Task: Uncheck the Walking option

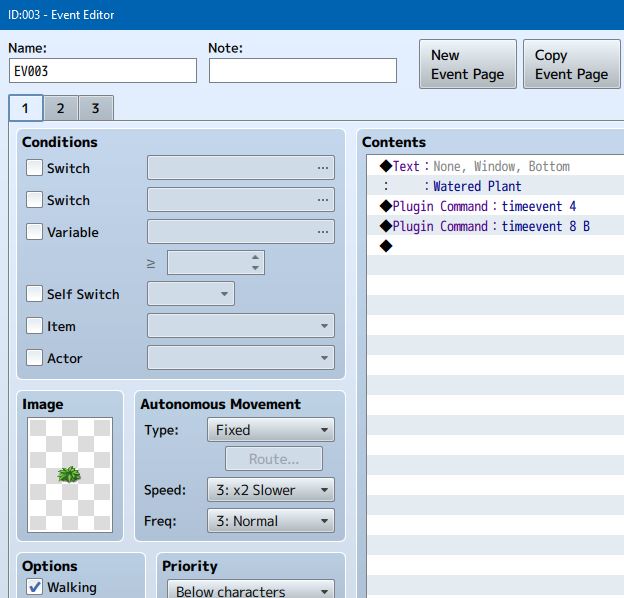Action: click(35, 587)
